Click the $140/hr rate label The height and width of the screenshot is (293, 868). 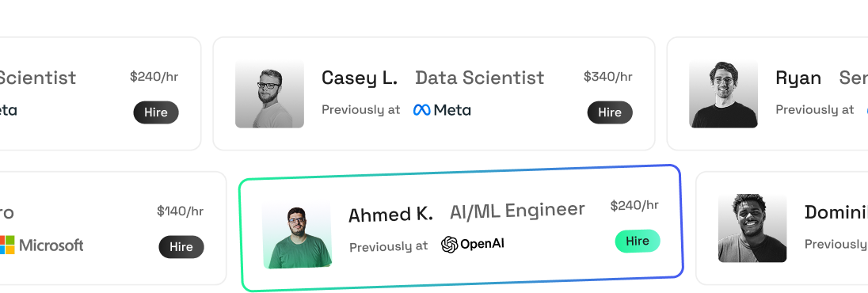(x=180, y=211)
